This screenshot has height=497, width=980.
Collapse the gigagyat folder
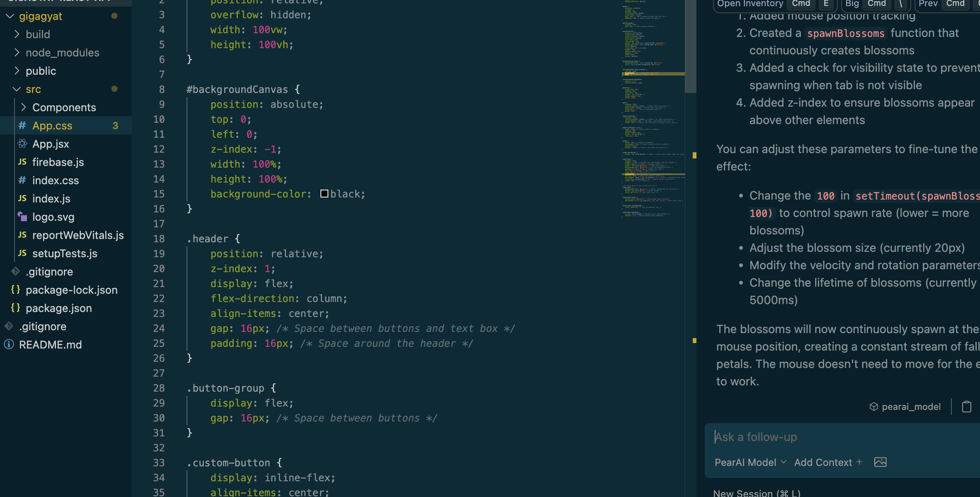(10, 16)
